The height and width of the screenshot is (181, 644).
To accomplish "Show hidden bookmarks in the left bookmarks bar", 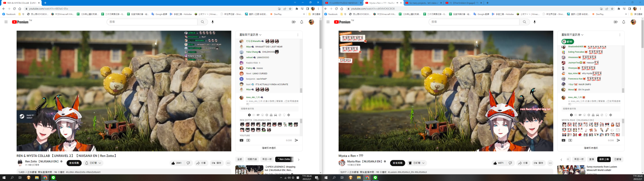I will [304, 14].
